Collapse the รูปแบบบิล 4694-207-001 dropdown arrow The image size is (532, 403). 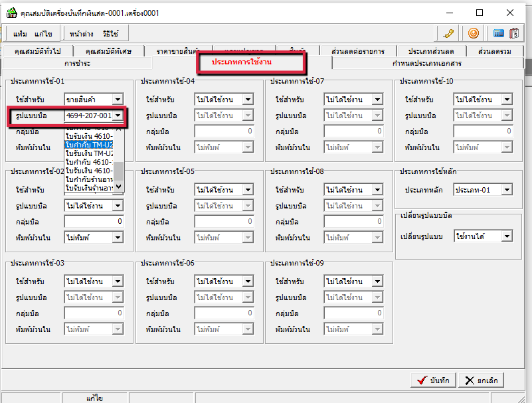118,116
